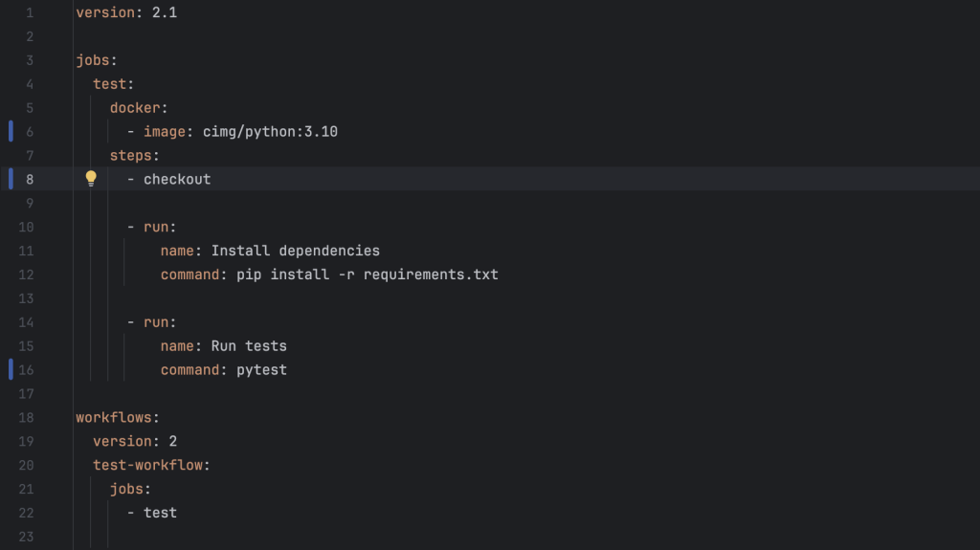Click the 'Run tests' name value
Screen dimensions: 980x550
point(249,345)
